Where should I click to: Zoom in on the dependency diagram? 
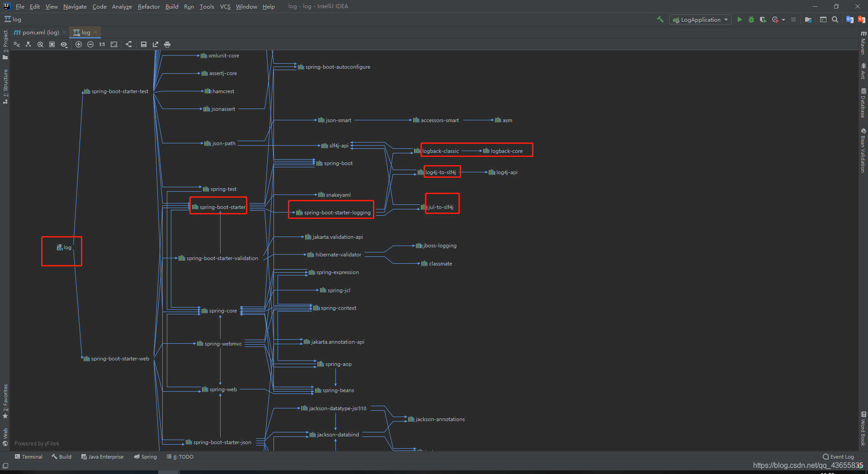[79, 44]
